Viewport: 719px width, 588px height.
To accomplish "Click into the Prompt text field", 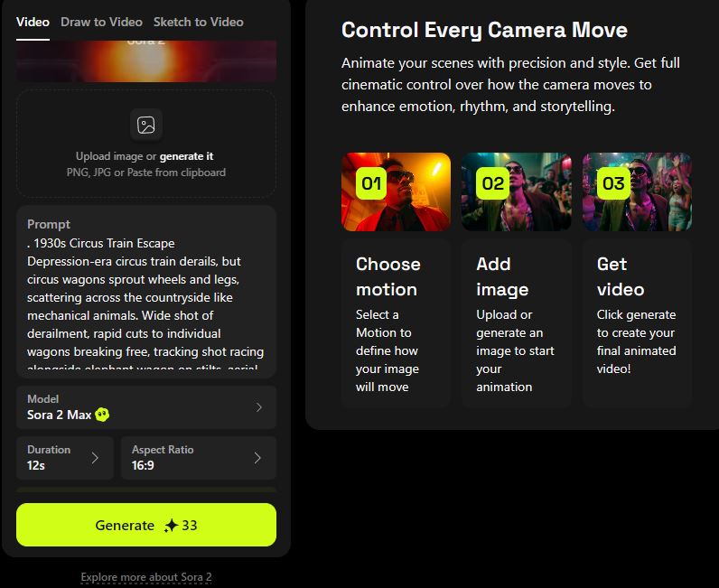I will click(145, 292).
